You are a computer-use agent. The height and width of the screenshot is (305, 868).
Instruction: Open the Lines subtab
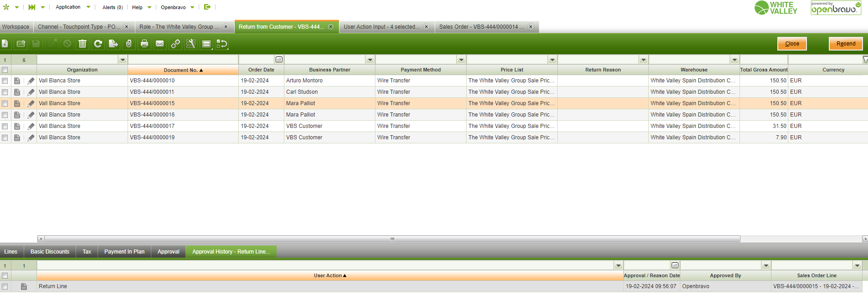coord(11,252)
